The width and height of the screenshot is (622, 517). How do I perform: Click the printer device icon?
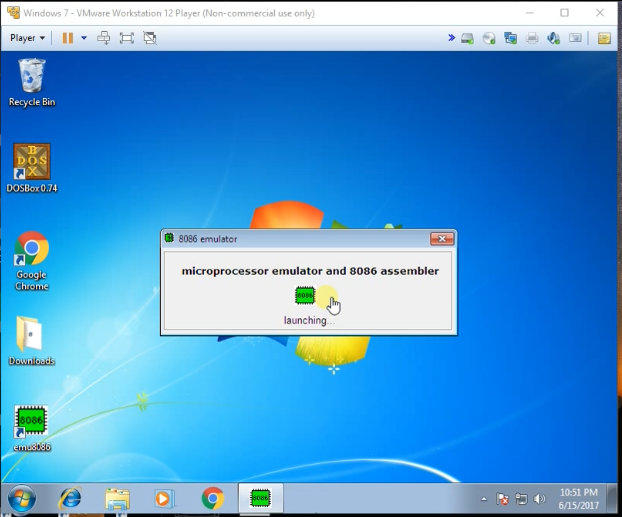click(532, 38)
